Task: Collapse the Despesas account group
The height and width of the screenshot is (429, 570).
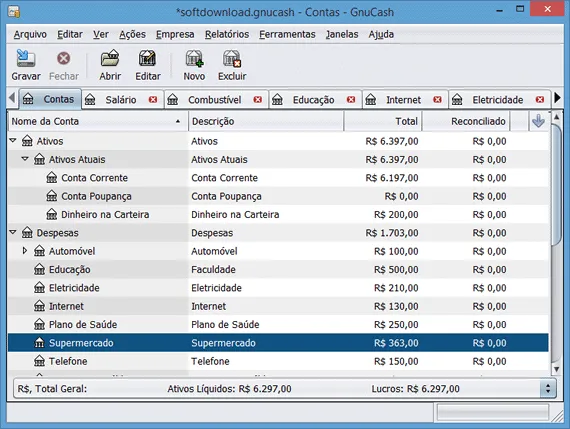Action: [13, 232]
